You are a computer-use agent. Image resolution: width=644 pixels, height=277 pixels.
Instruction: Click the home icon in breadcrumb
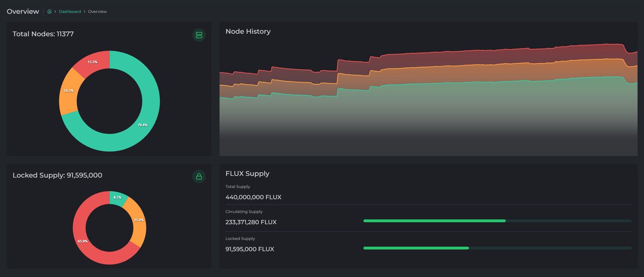(x=49, y=11)
